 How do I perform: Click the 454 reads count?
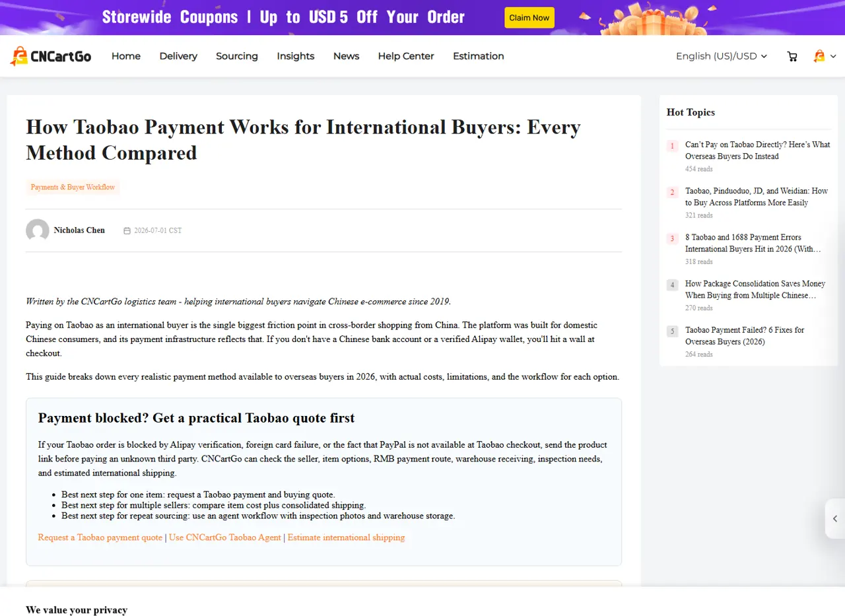point(699,169)
